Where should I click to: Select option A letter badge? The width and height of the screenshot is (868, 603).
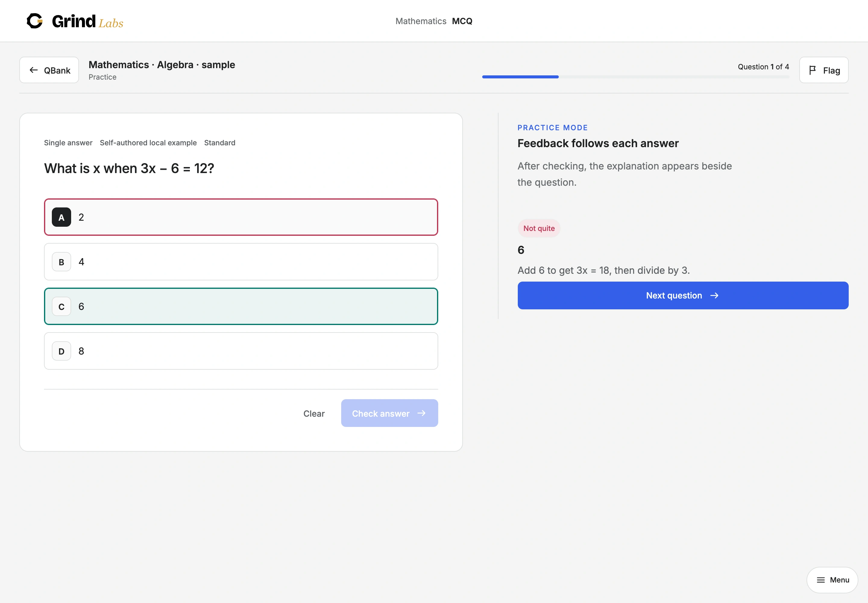click(x=61, y=217)
